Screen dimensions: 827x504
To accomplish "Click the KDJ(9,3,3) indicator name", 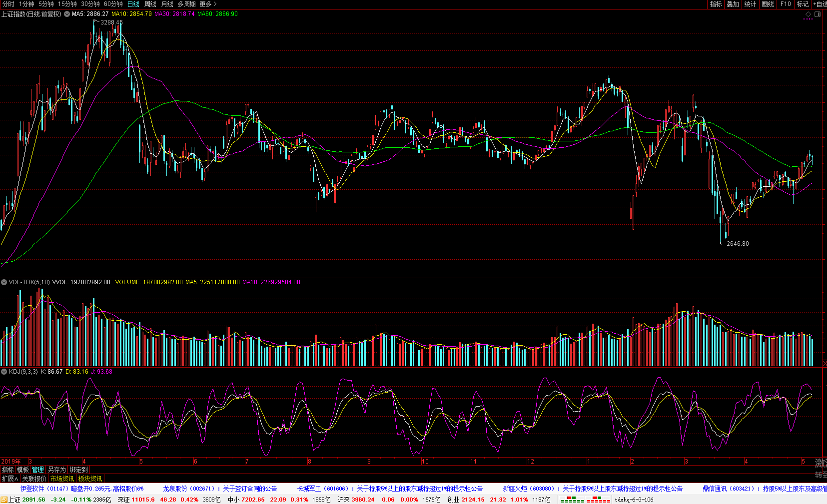I will pos(23,372).
